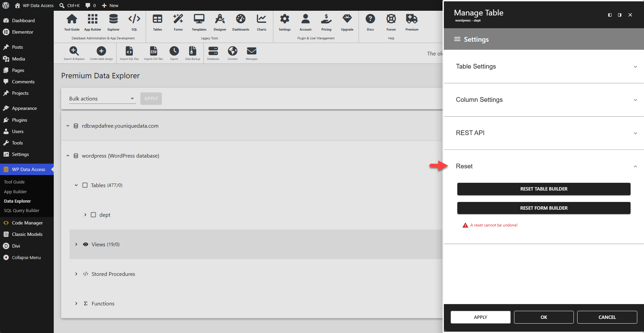Open the Settings hamburger menu
The height and width of the screenshot is (333, 644).
coord(457,39)
